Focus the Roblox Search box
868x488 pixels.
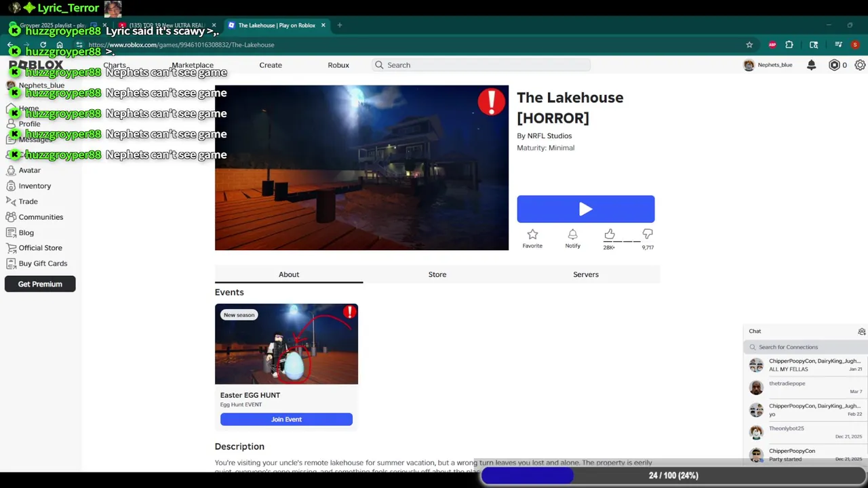click(x=481, y=65)
